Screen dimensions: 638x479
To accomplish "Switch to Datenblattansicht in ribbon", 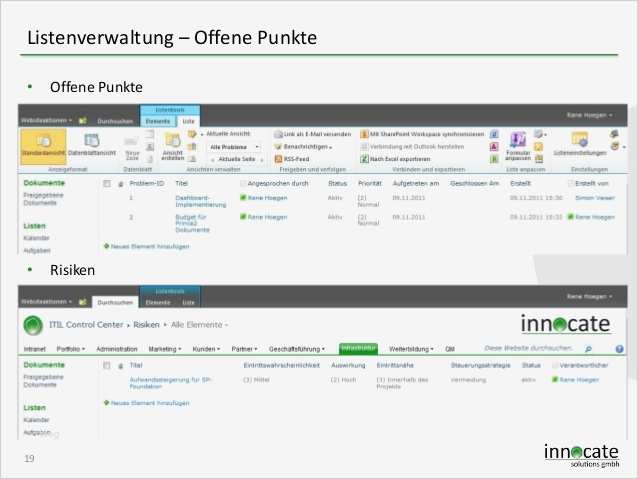I will coord(92,145).
